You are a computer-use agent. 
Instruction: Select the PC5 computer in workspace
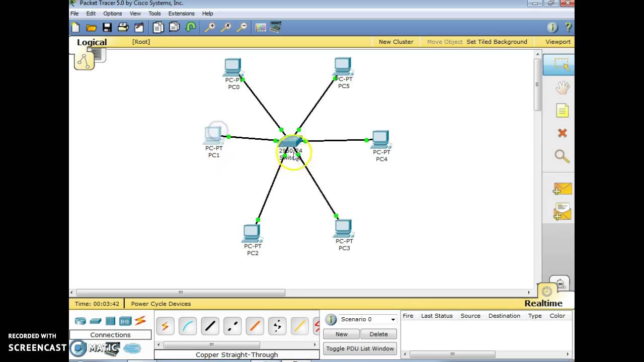point(343,67)
